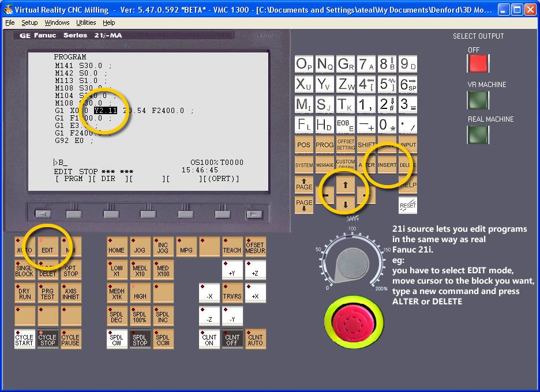
Task: Hit the emergency stop button
Action: (x=354, y=322)
